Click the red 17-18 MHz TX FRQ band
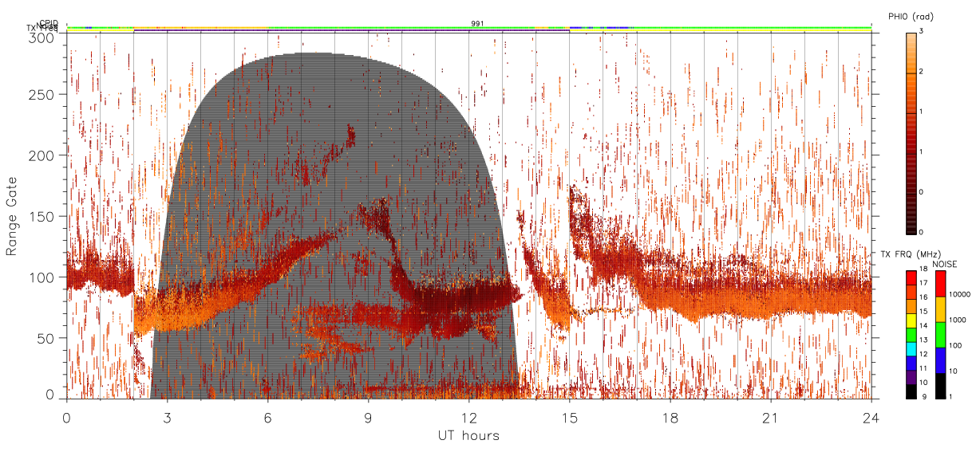 (912, 277)
